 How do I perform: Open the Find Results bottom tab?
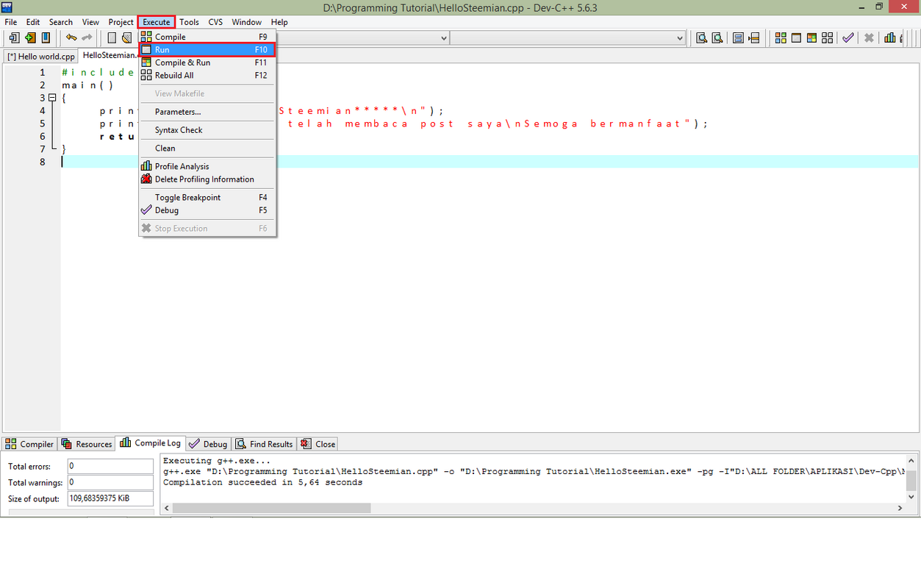264,444
